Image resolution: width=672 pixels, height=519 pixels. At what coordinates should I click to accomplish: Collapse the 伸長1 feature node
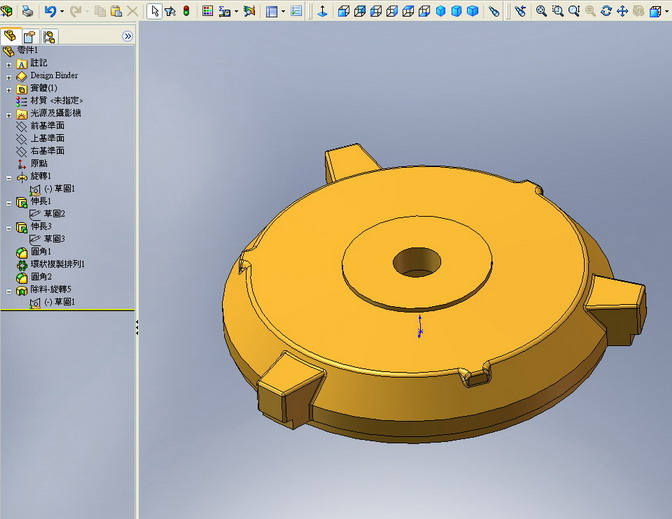(x=9, y=203)
